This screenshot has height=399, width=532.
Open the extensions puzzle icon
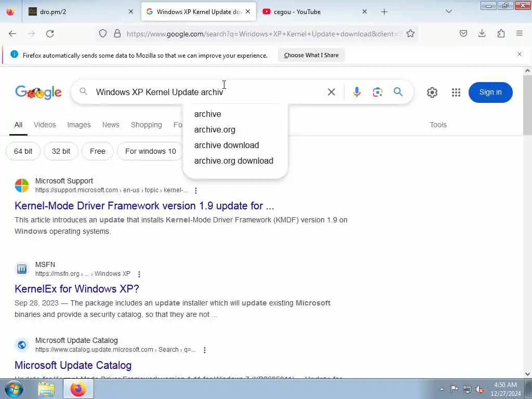point(501,33)
